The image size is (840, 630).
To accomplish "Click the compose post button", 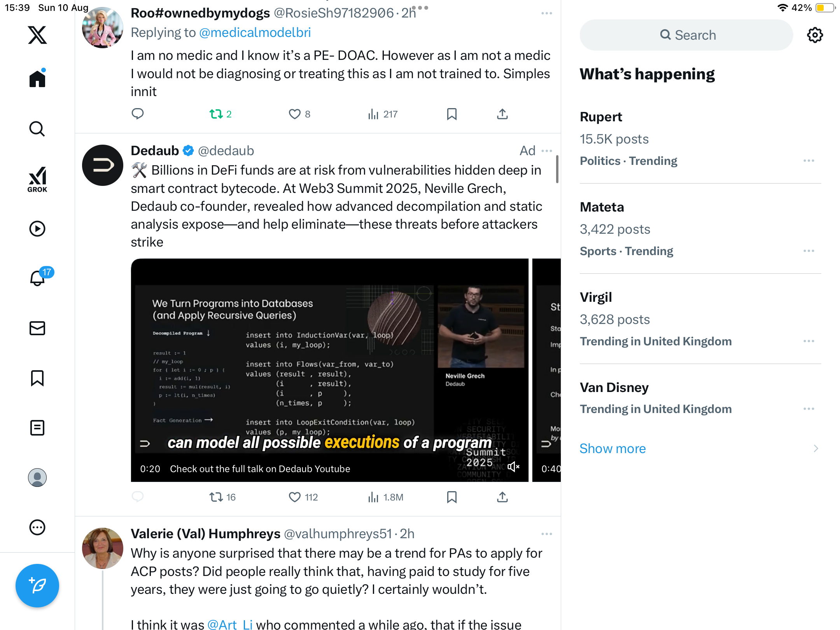I will pos(37,585).
